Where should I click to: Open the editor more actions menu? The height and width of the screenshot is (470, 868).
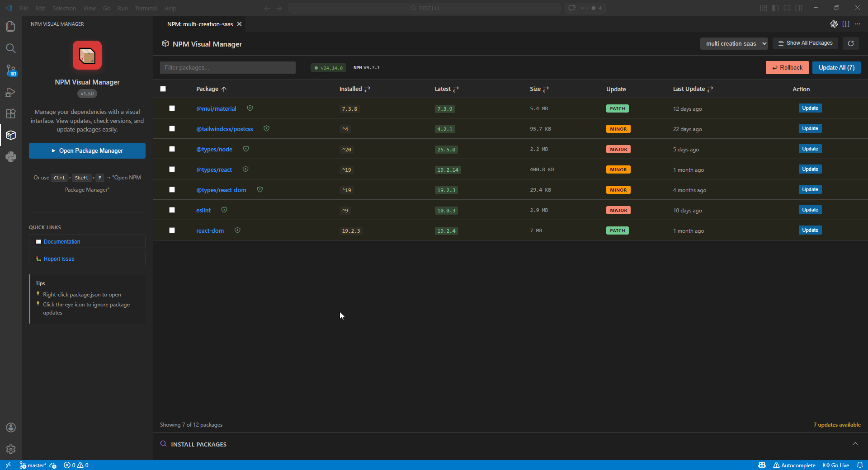point(858,24)
